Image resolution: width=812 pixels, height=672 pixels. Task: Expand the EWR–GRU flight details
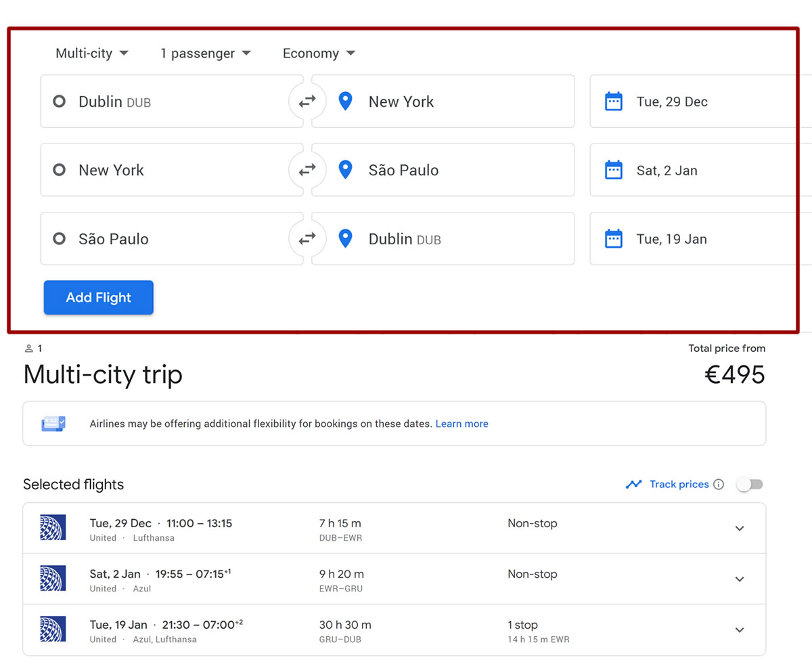pyautogui.click(x=740, y=579)
